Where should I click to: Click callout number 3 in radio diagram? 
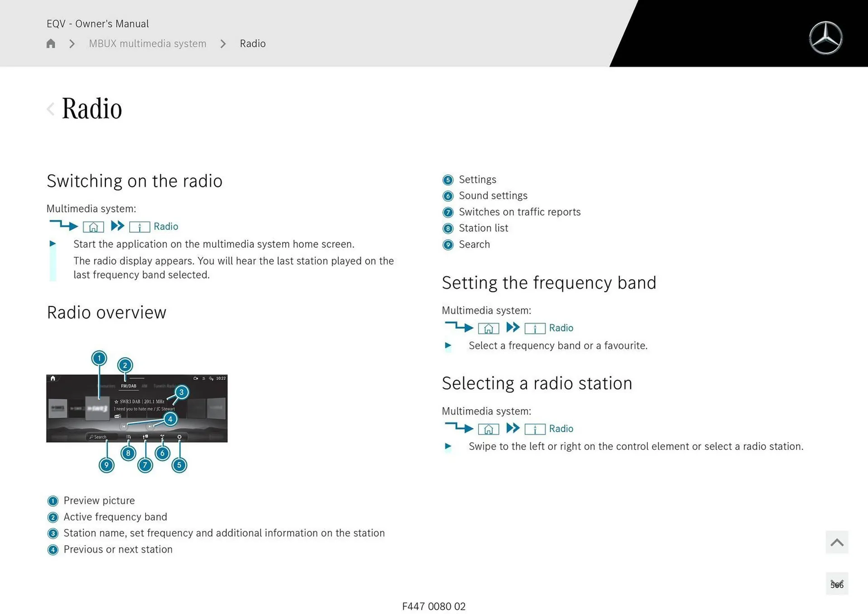click(181, 392)
